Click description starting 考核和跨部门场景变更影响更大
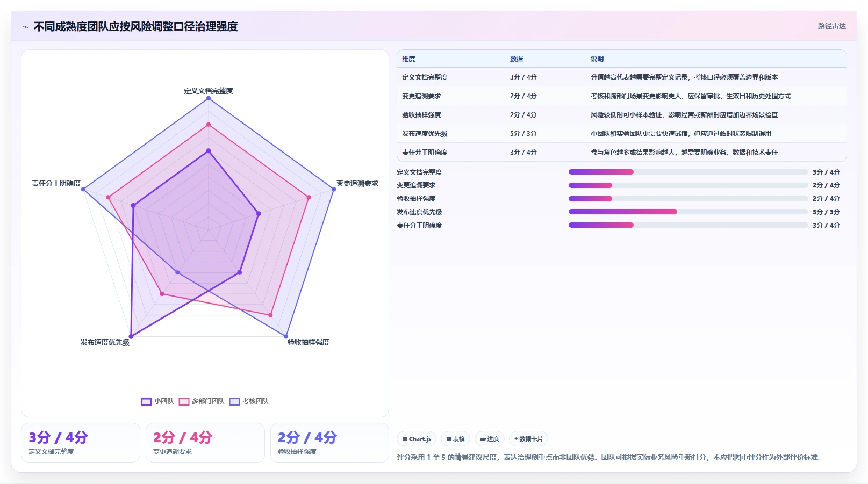Screen dimensions: 868x484 691,96
